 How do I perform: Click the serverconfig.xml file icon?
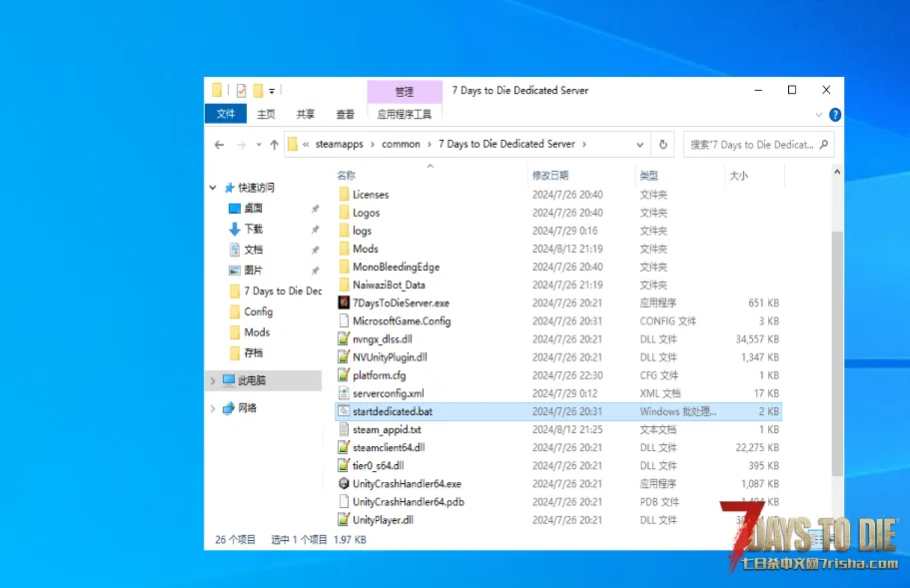click(x=344, y=393)
